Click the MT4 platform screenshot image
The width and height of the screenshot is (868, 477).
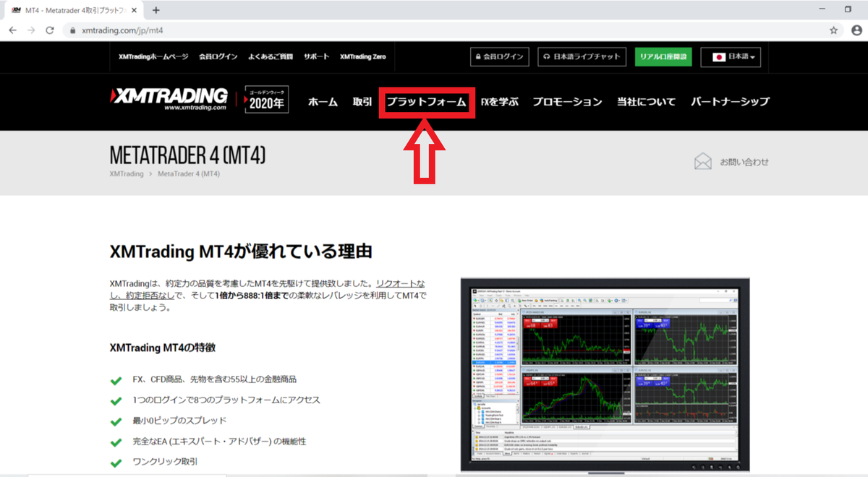click(605, 375)
